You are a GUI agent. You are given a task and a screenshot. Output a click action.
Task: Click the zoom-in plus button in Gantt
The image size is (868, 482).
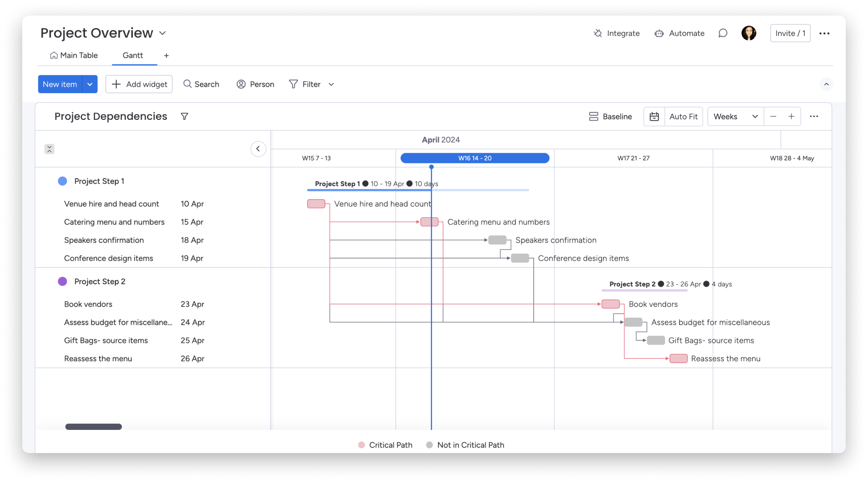(791, 116)
